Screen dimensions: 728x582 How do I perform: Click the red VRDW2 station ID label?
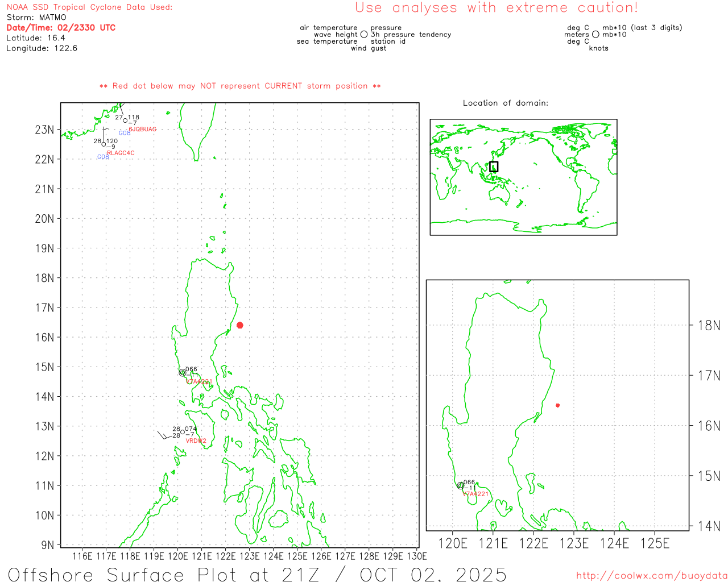(x=196, y=441)
